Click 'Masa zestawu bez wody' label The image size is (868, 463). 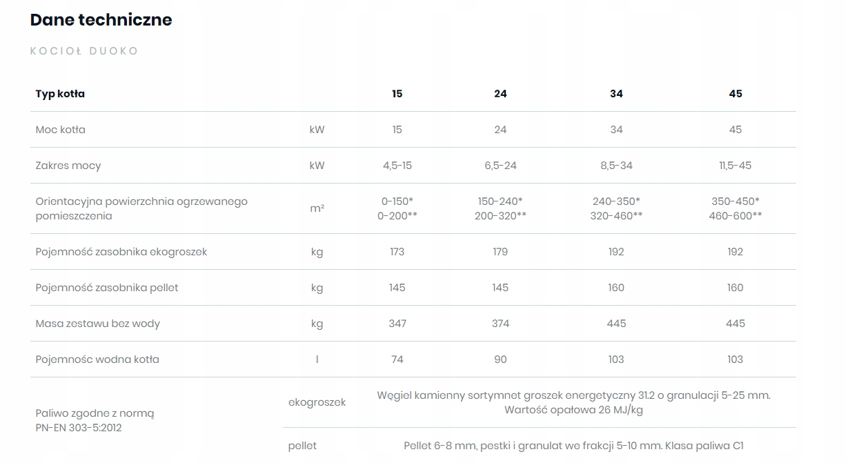tap(98, 324)
